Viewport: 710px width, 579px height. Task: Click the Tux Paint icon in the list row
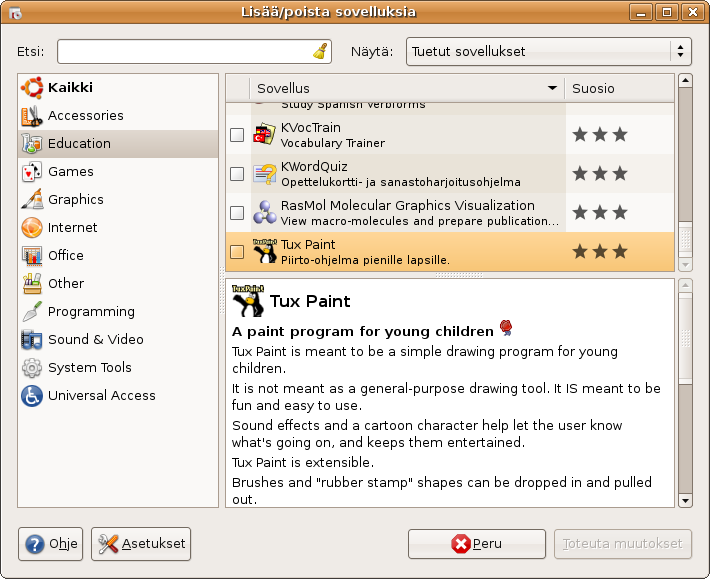264,251
